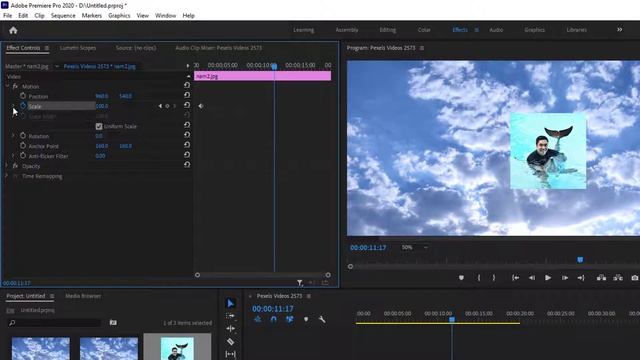Screen dimensions: 640x360
Task: Click the Extract button
Action: (618, 278)
